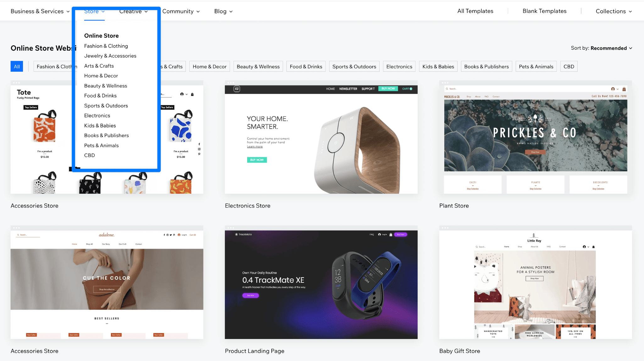Click the Kids & Babies category icon
Screen dimensions: 644x361
(x=100, y=125)
